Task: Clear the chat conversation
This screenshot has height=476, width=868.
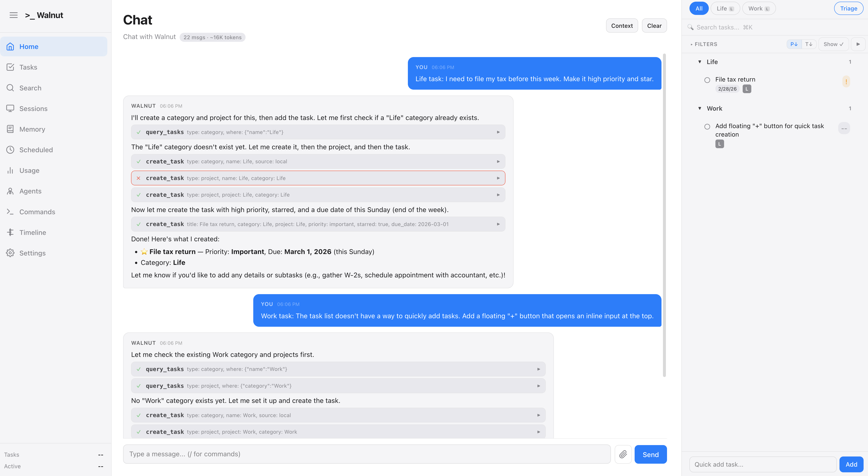Action: [x=654, y=25]
